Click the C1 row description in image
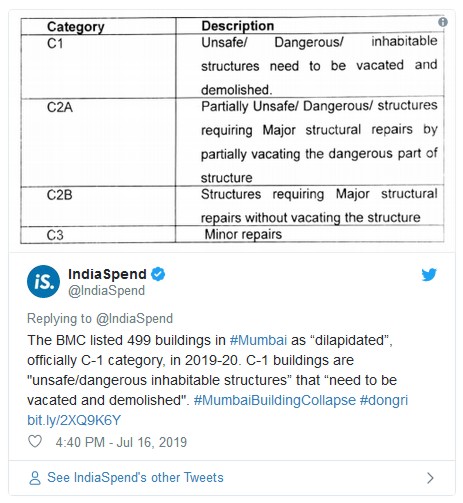Image resolution: width=463 pixels, height=503 pixels. click(319, 66)
